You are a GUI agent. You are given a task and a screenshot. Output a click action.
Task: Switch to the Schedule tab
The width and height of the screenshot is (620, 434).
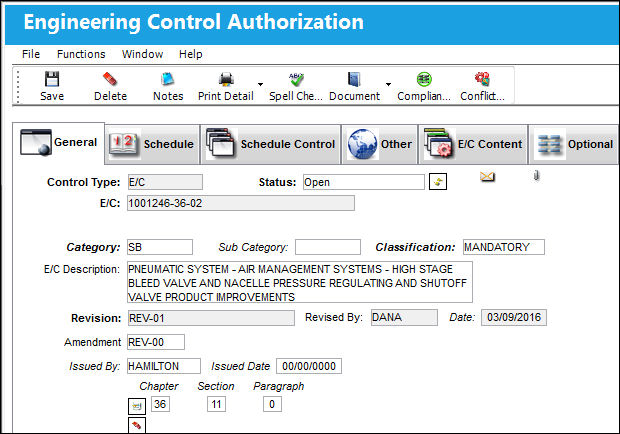152,144
